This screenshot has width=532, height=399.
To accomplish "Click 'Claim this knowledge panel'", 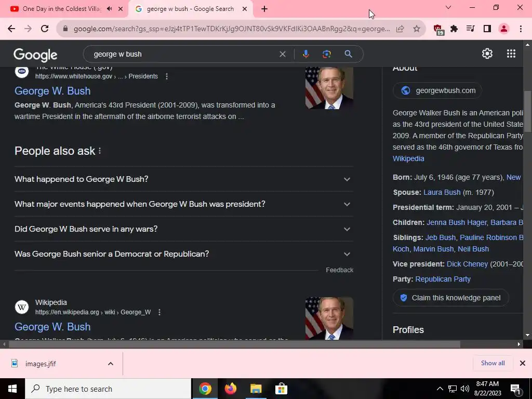I will coord(451,298).
